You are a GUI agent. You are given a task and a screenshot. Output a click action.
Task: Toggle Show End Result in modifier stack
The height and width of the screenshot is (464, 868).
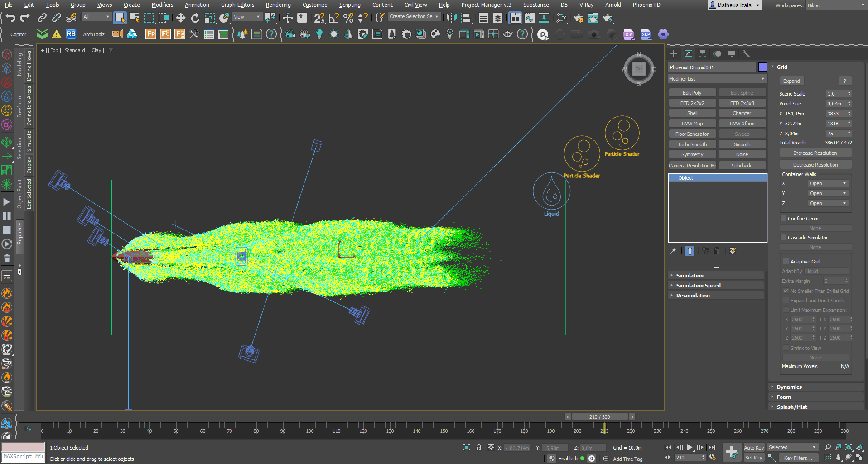click(689, 251)
